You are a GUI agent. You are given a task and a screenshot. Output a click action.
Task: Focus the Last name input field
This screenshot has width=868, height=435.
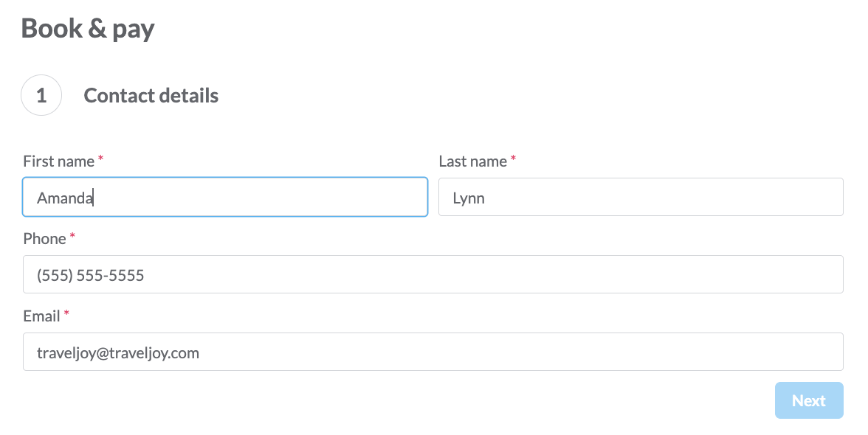(x=641, y=197)
